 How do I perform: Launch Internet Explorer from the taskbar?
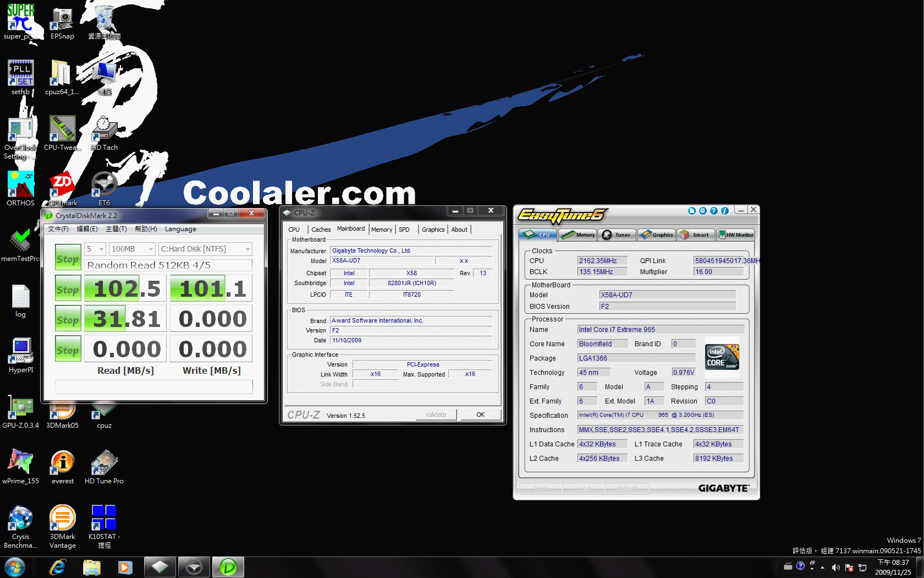[x=57, y=567]
